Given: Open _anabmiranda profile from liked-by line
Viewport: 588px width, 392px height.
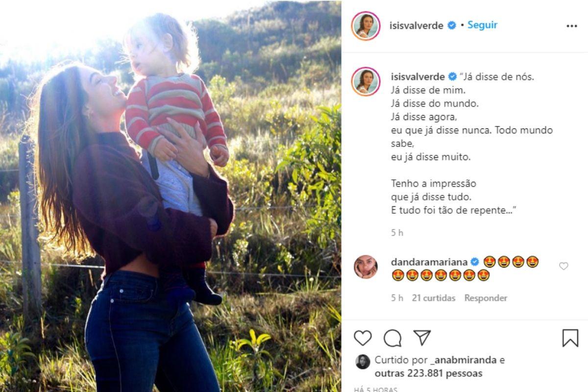Looking at the screenshot, I should click(463, 360).
